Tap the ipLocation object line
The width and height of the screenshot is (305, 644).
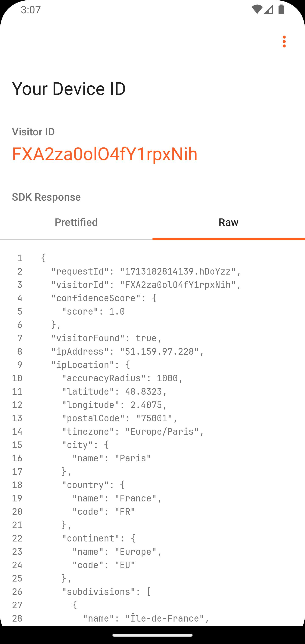click(x=91, y=365)
